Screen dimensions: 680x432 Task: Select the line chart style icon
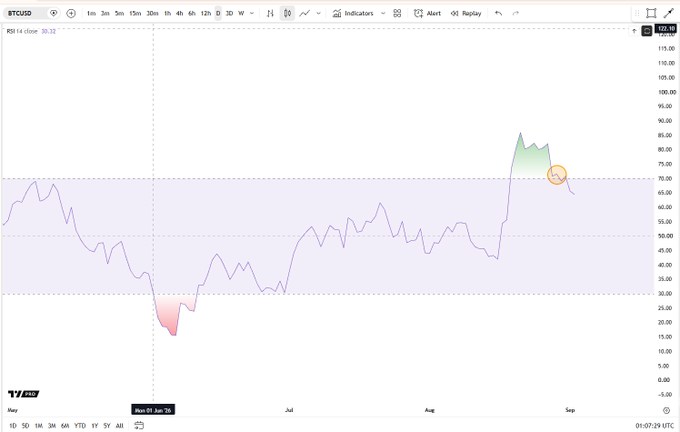pos(305,13)
